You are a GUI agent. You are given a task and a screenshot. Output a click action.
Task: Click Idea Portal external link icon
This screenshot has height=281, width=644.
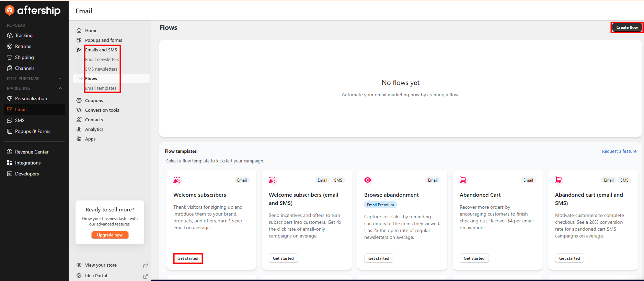click(x=146, y=276)
